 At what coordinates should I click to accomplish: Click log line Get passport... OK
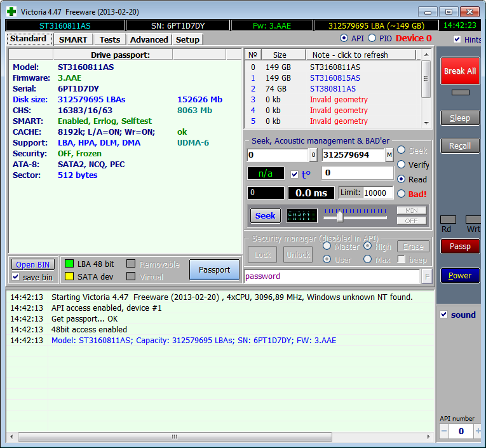pyautogui.click(x=84, y=319)
